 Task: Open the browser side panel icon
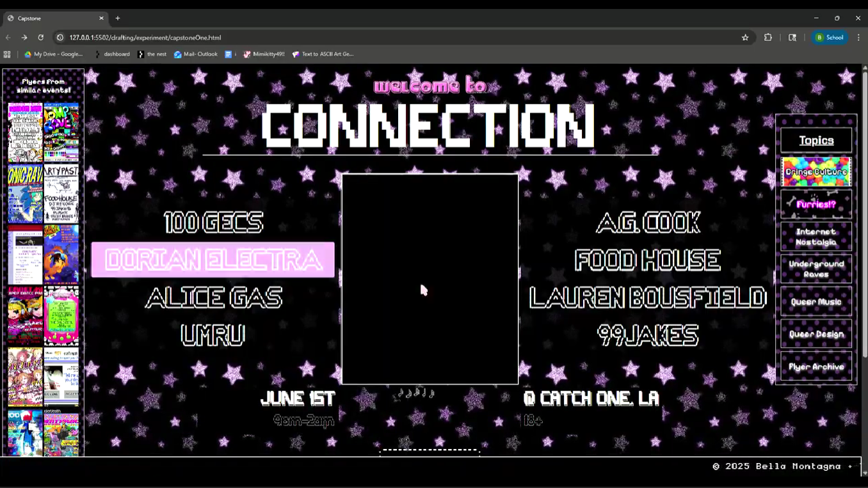coord(792,38)
